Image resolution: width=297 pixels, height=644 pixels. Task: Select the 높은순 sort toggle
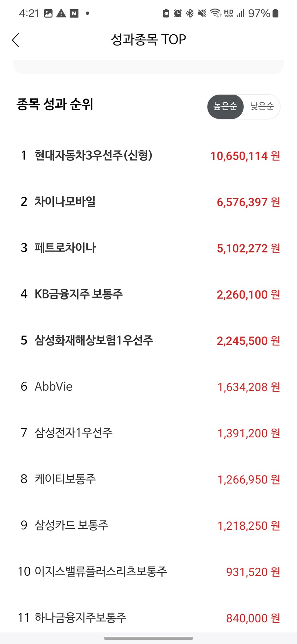tap(225, 106)
